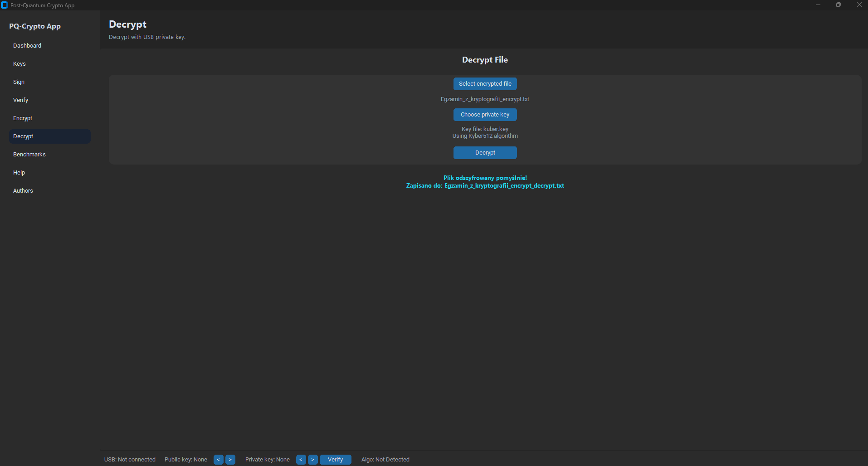Open the Sign panel
Screen dimensions: 868x466
[x=19, y=82]
